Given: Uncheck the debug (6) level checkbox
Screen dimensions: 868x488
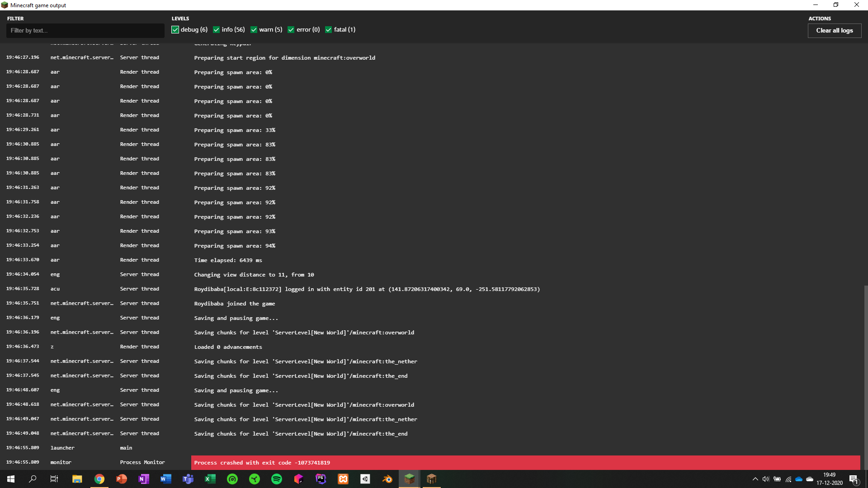Looking at the screenshot, I should 175,30.
